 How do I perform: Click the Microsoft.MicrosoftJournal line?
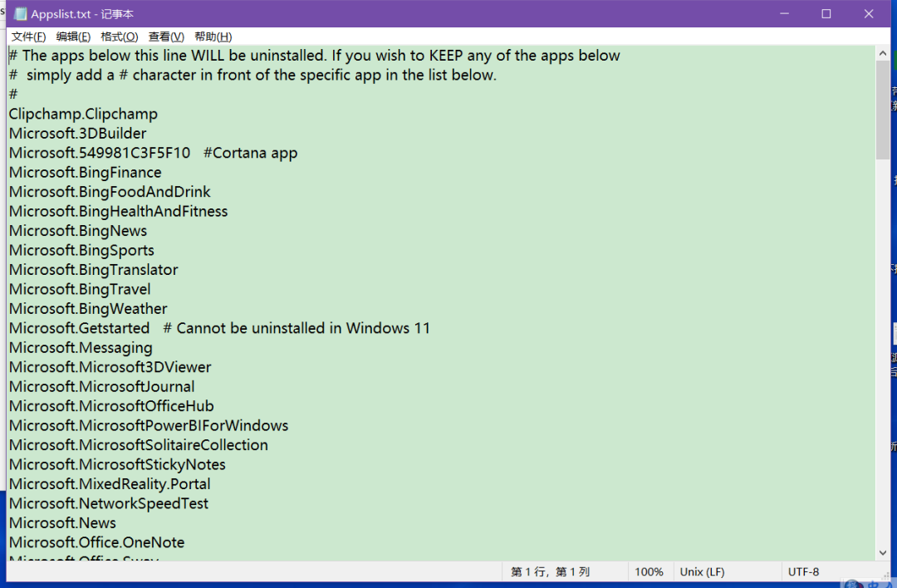coord(102,386)
